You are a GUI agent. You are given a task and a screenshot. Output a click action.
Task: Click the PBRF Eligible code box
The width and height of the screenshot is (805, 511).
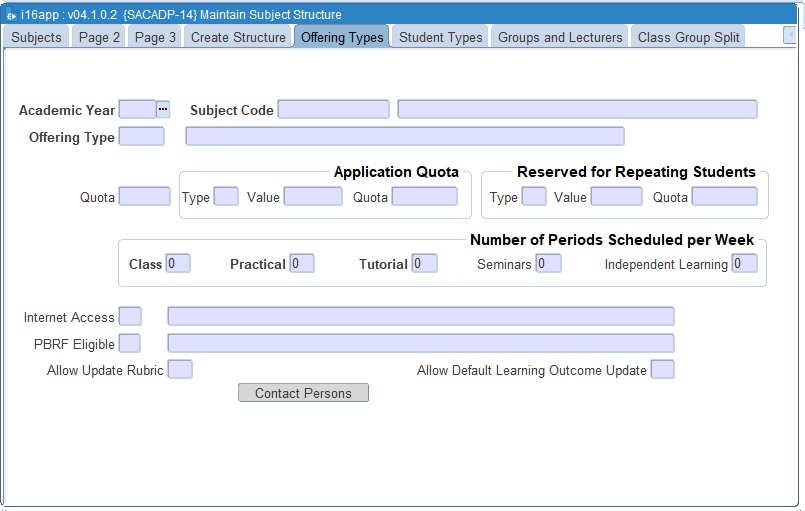click(x=130, y=344)
